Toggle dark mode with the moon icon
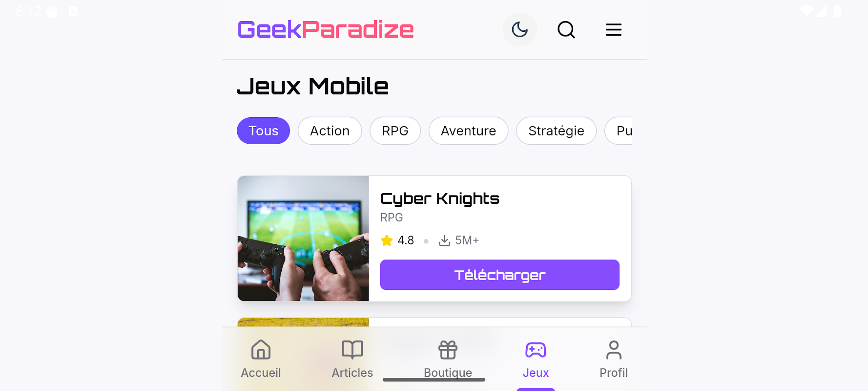 click(520, 30)
